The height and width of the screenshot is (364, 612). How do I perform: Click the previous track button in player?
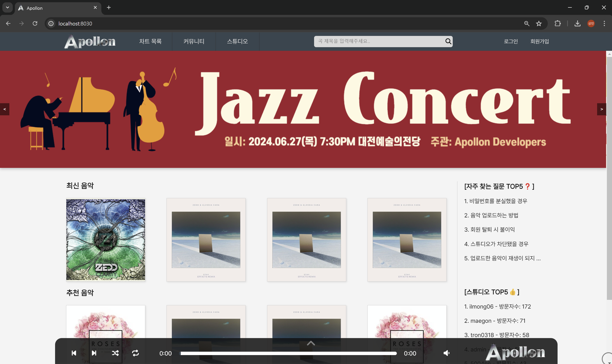[74, 353]
